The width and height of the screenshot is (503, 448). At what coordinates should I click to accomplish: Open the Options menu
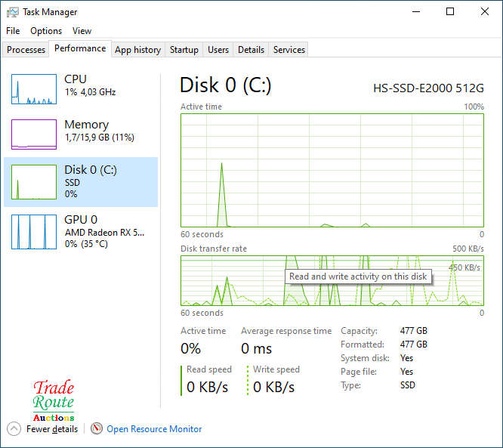[x=46, y=31]
